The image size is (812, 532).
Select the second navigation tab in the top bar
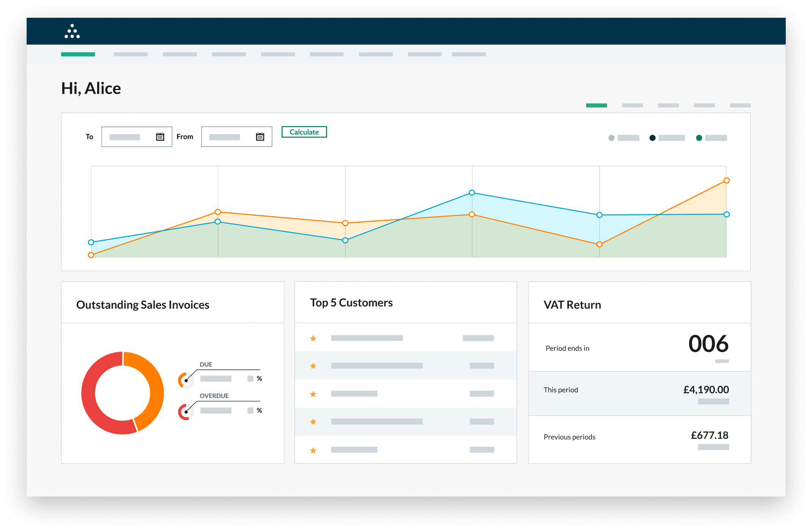click(x=130, y=54)
